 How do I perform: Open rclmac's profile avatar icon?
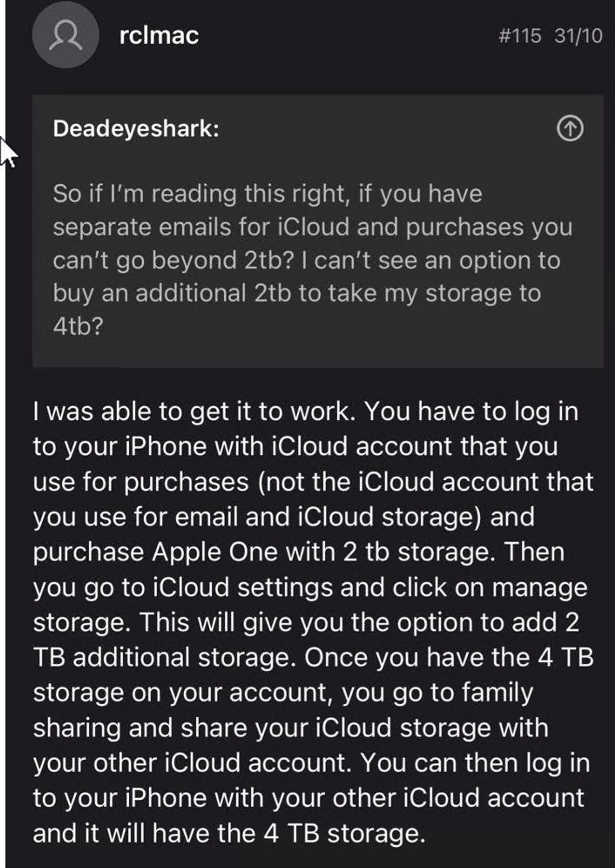coord(66,35)
